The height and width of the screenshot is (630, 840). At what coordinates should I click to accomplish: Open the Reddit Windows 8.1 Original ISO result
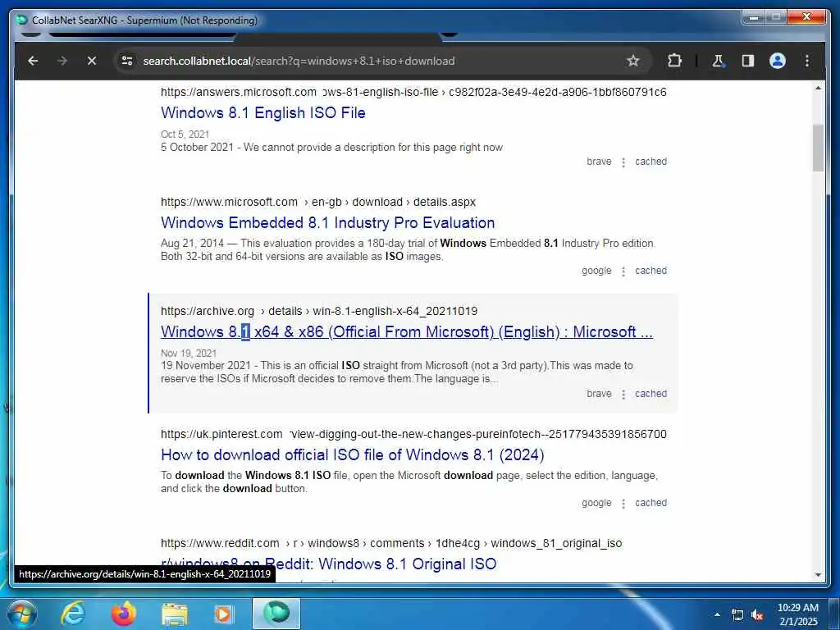(328, 564)
